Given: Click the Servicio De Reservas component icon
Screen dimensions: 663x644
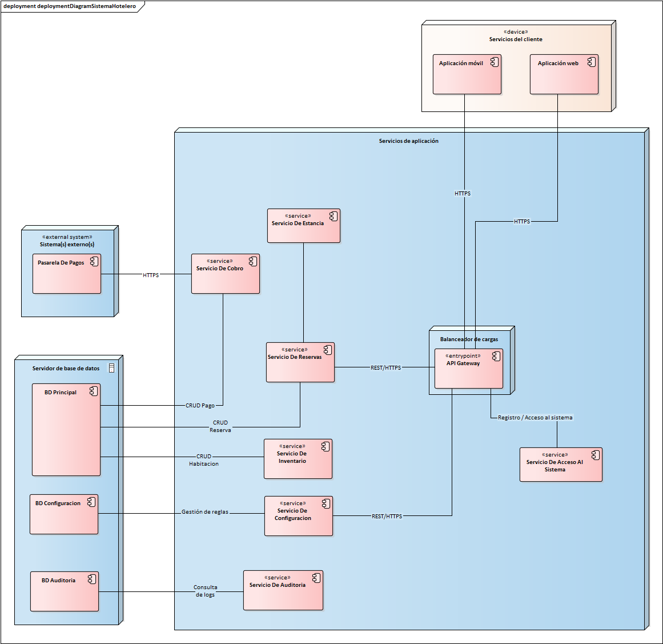Looking at the screenshot, I should [x=327, y=350].
